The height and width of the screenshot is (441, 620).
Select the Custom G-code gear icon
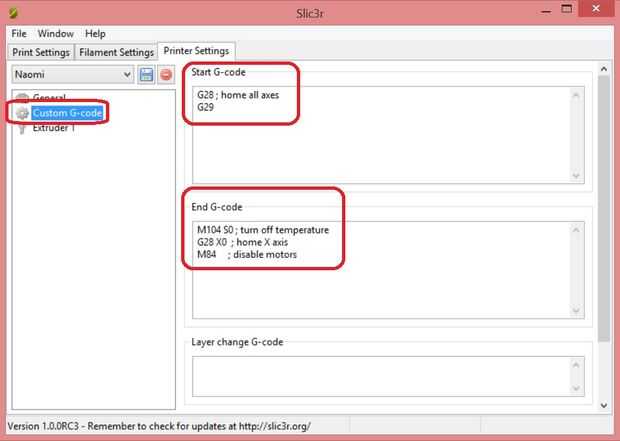pyautogui.click(x=22, y=113)
